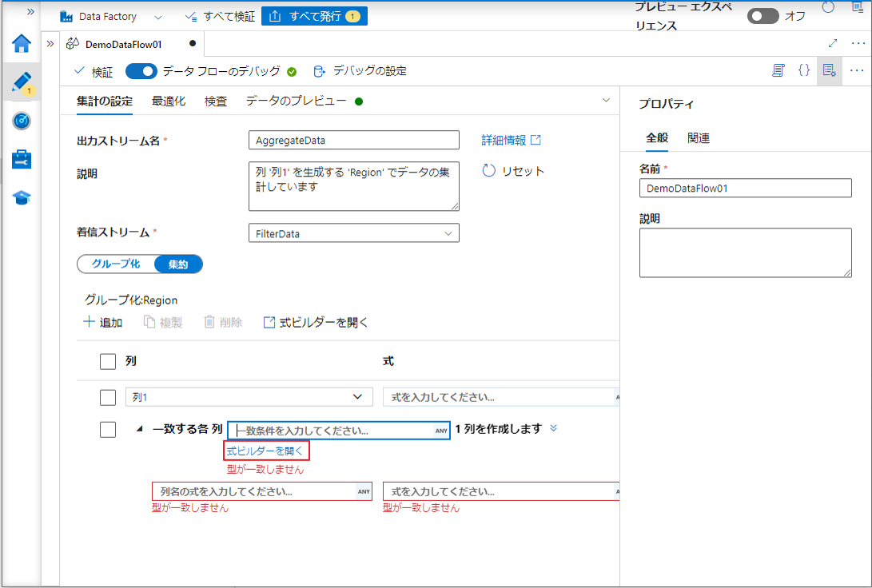This screenshot has height=588, width=872.
Task: Switch to the 最適化 tab
Action: pyautogui.click(x=169, y=101)
